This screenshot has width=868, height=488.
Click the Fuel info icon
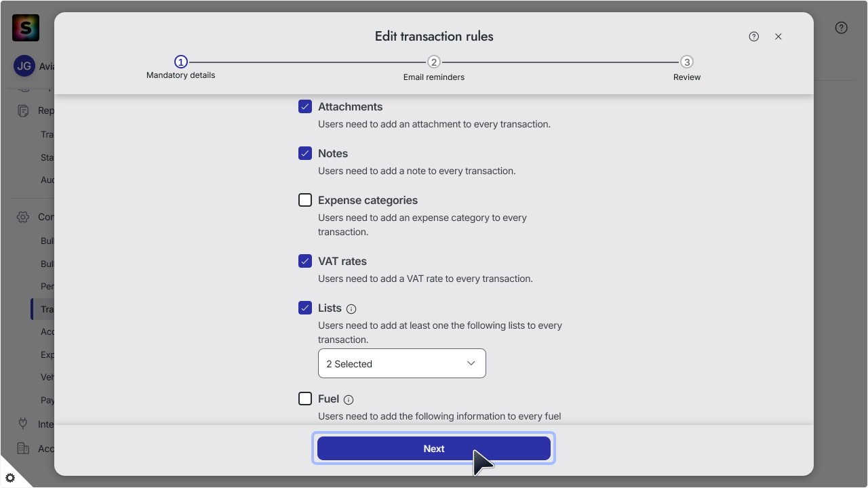click(349, 400)
